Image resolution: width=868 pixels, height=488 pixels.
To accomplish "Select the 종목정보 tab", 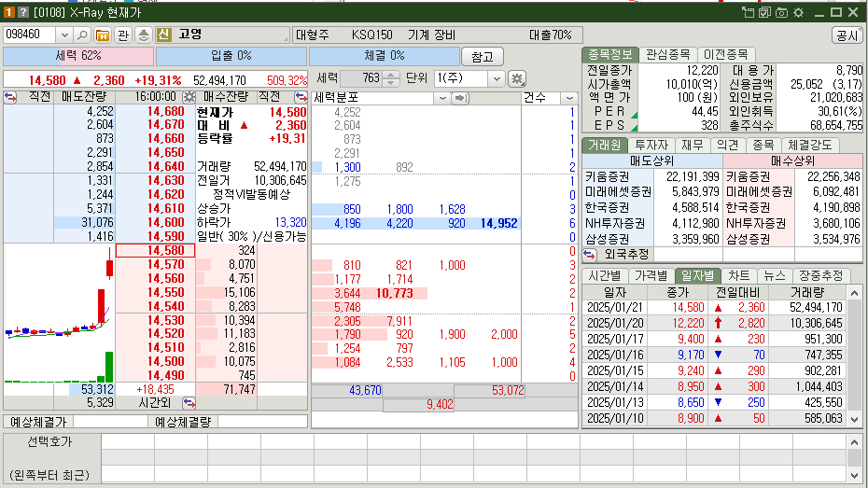I will (610, 54).
